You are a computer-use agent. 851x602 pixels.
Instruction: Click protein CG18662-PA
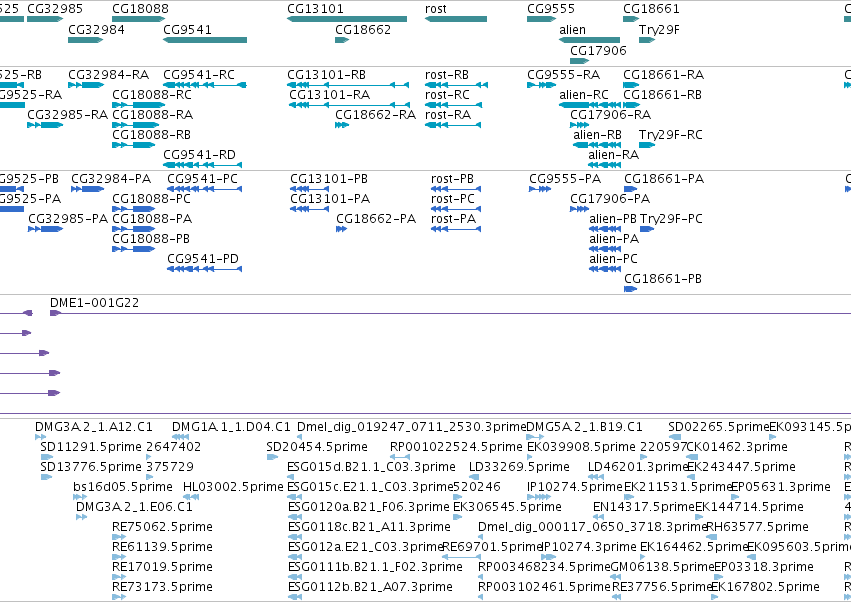[376, 219]
